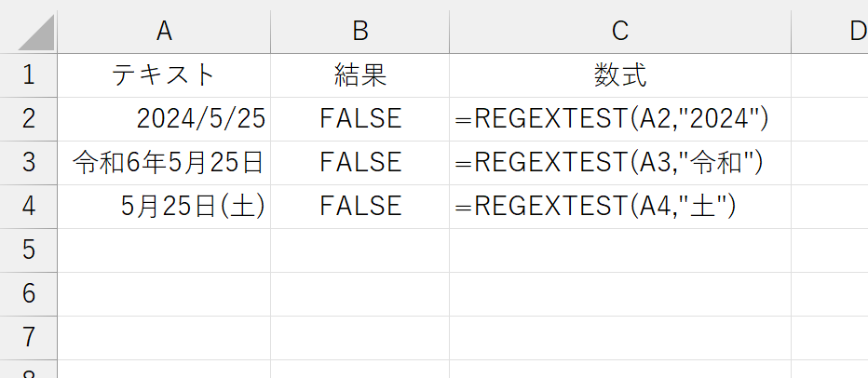Select cell containing 令和6年5月25日
Image resolution: width=868 pixels, height=378 pixels.
[164, 163]
